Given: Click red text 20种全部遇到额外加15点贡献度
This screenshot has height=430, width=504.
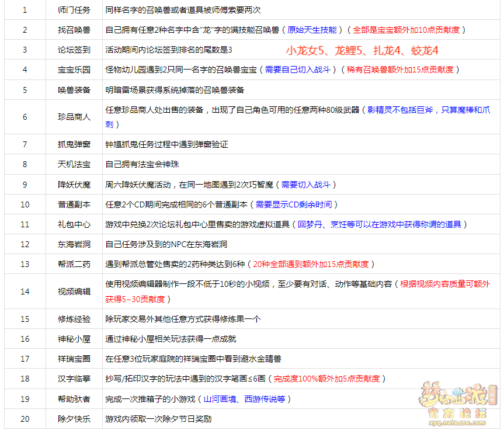Looking at the screenshot, I should tap(311, 264).
